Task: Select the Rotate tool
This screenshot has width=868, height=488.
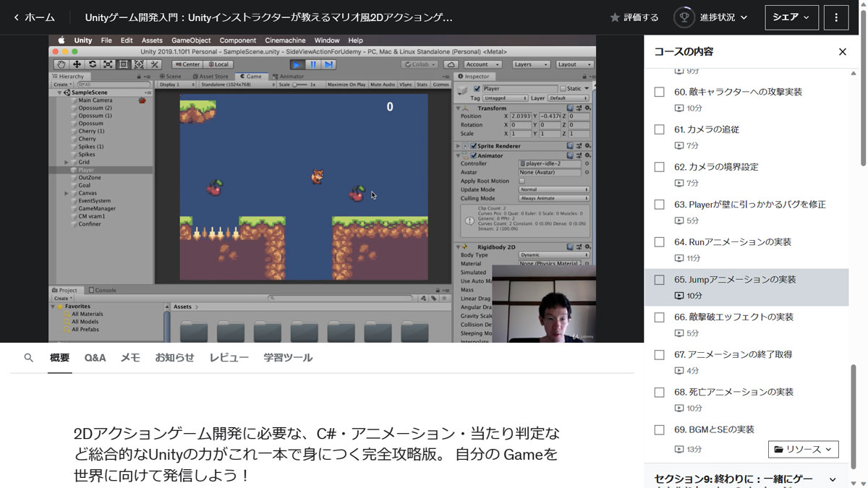Action: pos(92,64)
